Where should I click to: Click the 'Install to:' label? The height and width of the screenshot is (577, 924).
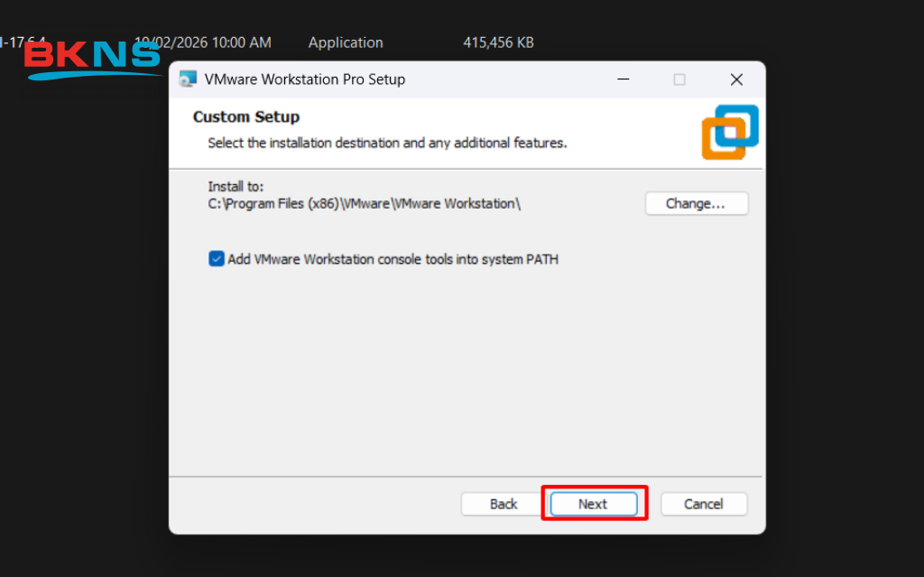(x=236, y=187)
